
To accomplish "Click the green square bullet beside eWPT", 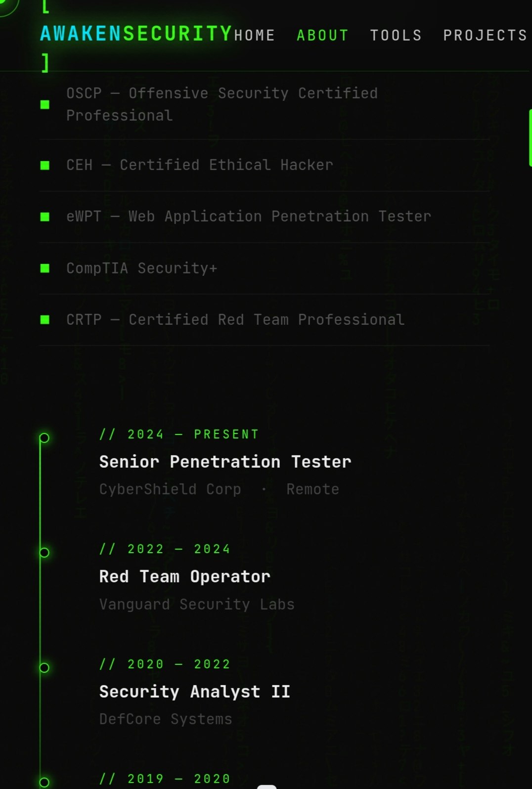I will 45,217.
